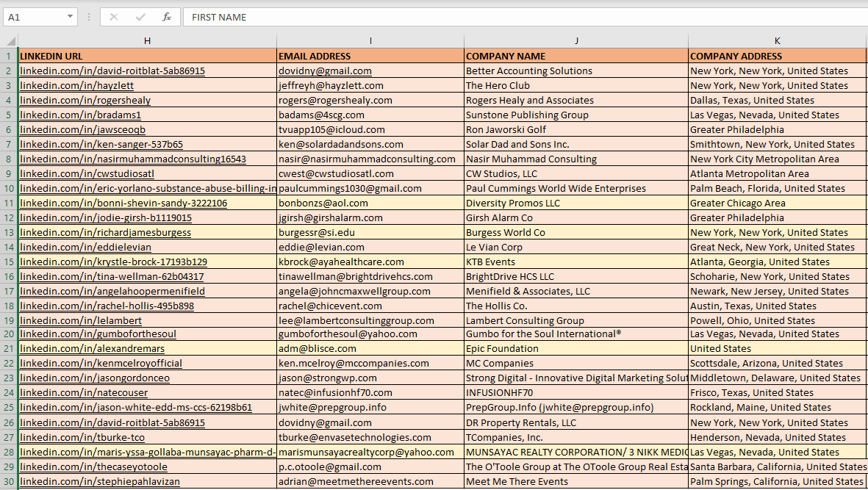This screenshot has height=490, width=868.
Task: Click the Select All corner triangle
Action: click(10, 41)
